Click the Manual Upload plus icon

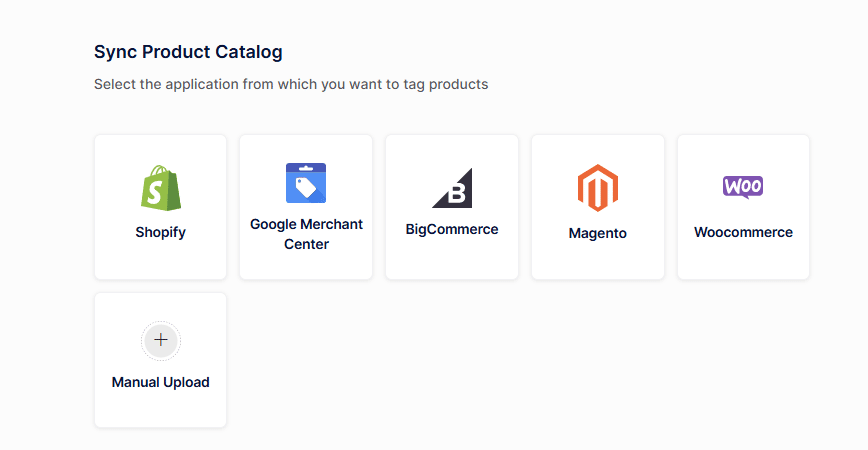pos(160,340)
